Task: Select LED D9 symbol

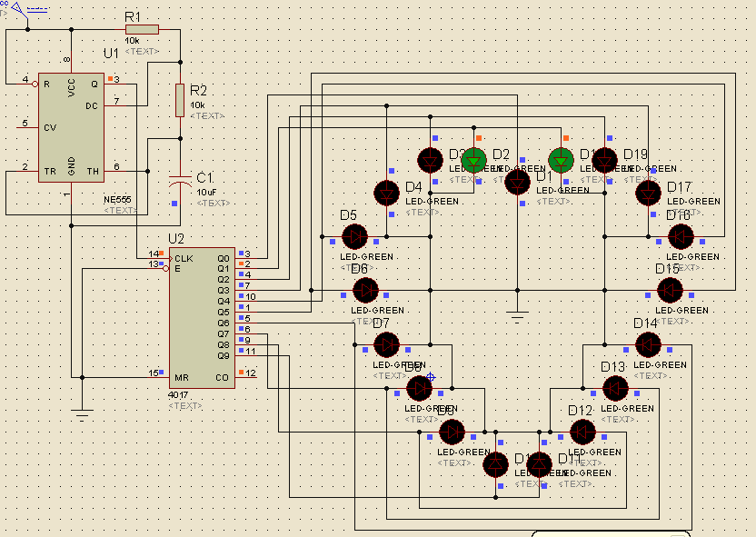Action: tap(453, 432)
